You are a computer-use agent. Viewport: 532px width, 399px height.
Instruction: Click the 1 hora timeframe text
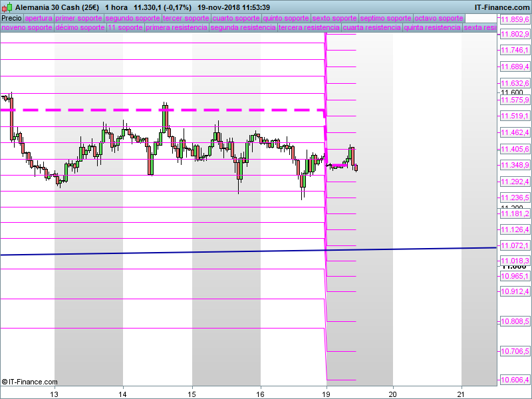[116, 7]
